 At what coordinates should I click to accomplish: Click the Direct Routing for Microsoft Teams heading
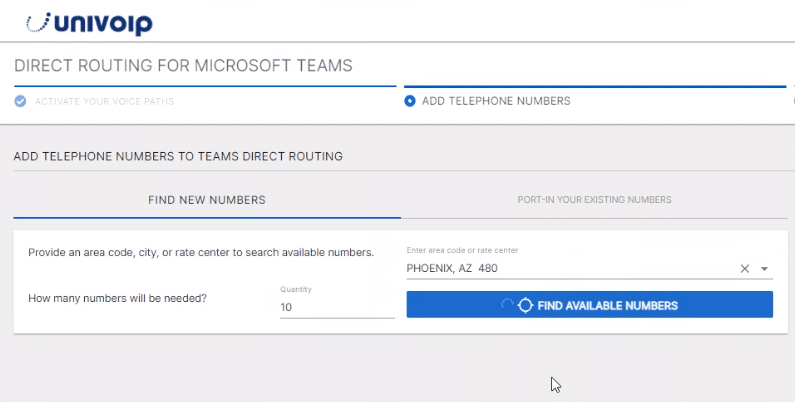(x=183, y=65)
